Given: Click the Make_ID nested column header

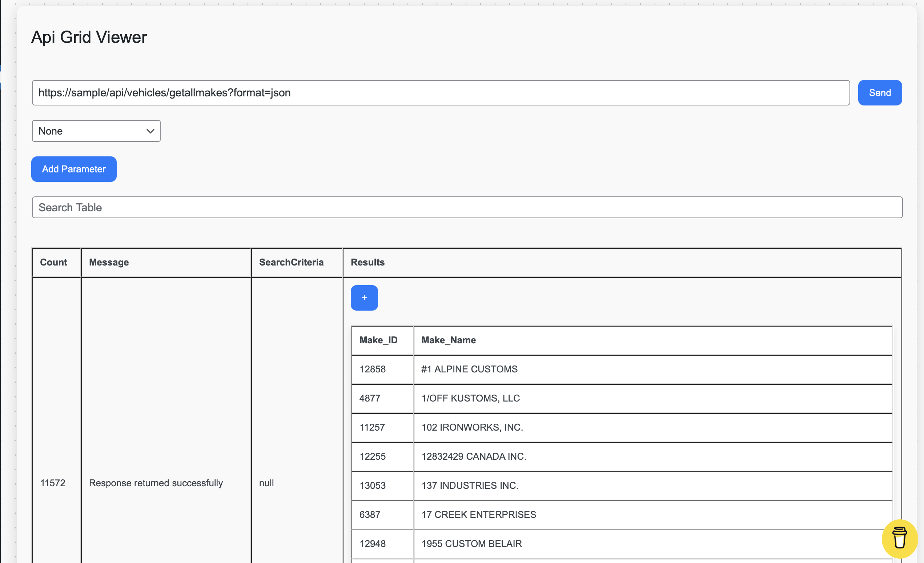Looking at the screenshot, I should (x=378, y=340).
